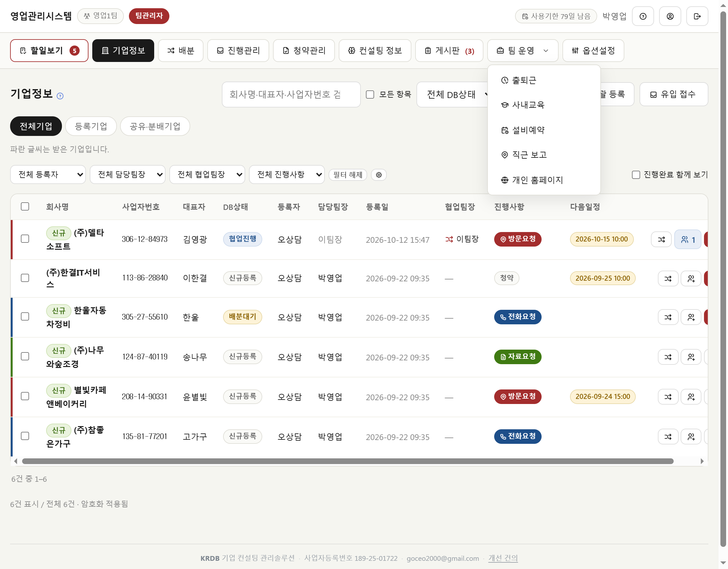This screenshot has width=728, height=569.
Task: Choose 설비예약 from the team menu
Action: (544, 130)
